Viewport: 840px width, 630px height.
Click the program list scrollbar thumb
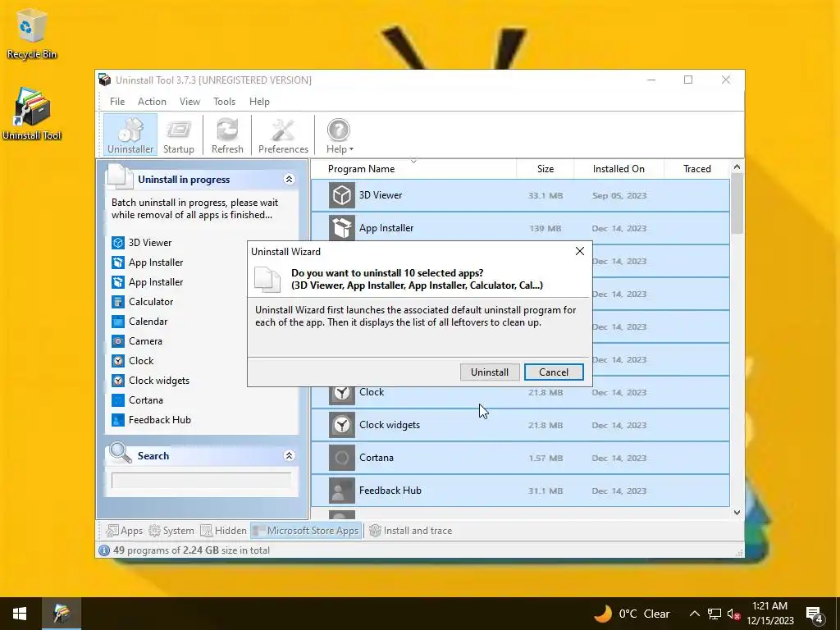737,203
